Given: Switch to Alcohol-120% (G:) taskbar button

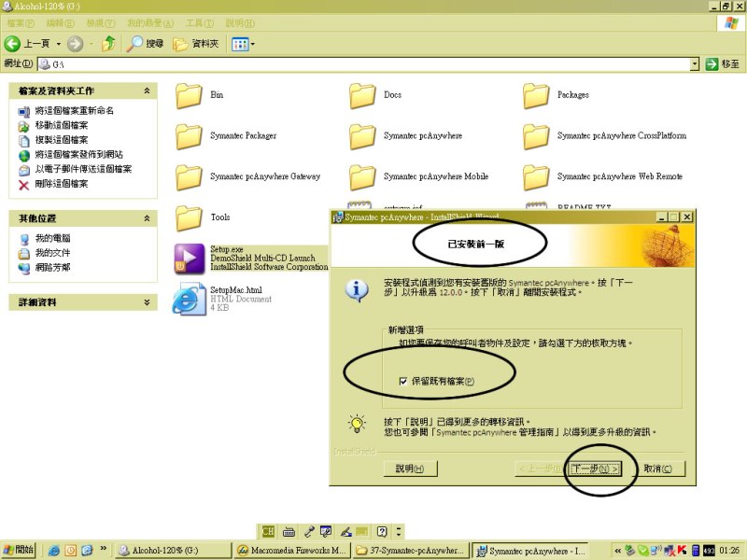Looking at the screenshot, I should coord(173,551).
